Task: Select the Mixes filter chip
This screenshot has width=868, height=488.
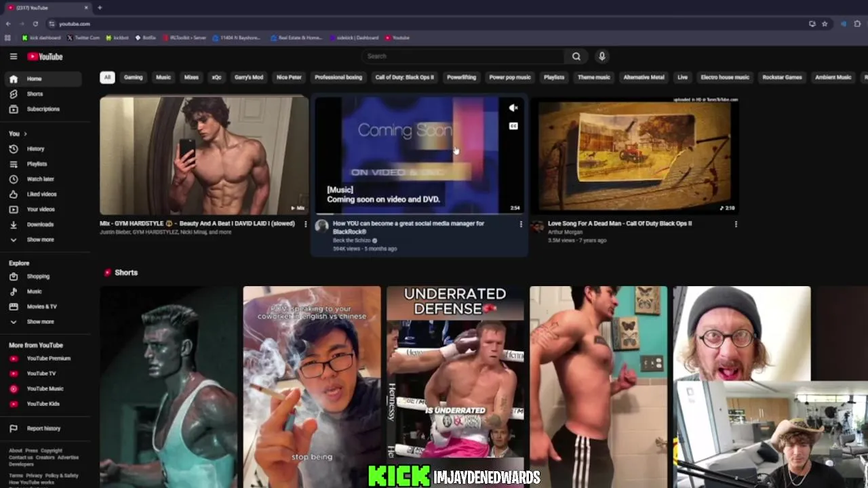Action: click(191, 77)
